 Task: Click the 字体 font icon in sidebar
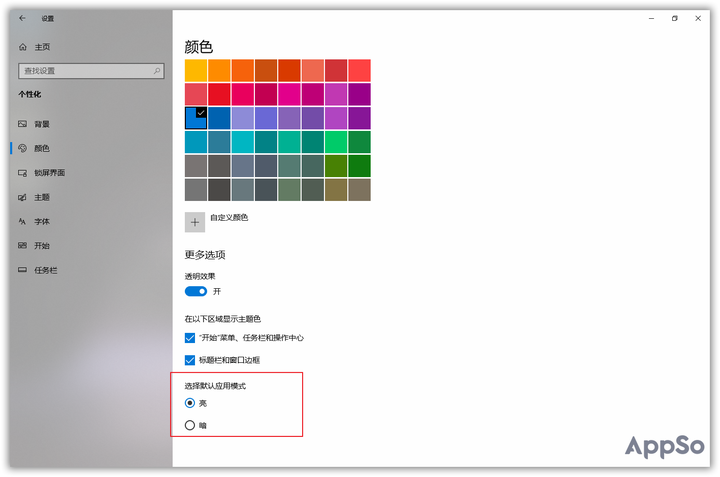[x=22, y=221]
